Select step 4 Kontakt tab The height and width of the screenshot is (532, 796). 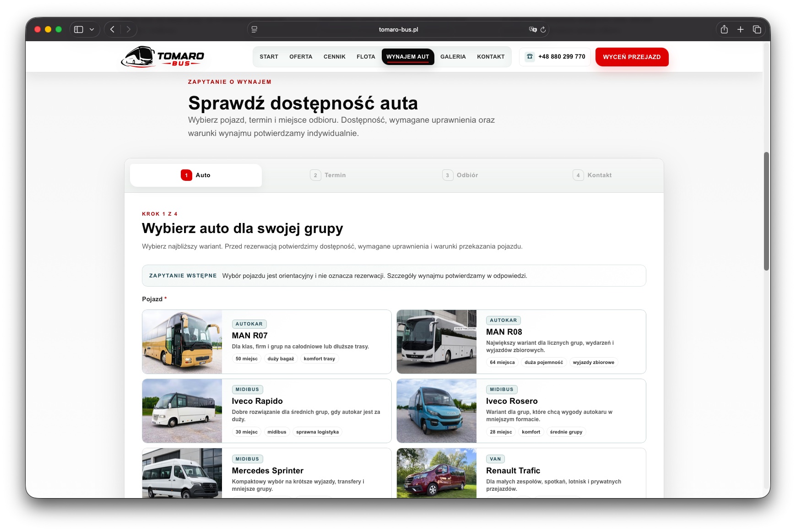[x=592, y=175]
